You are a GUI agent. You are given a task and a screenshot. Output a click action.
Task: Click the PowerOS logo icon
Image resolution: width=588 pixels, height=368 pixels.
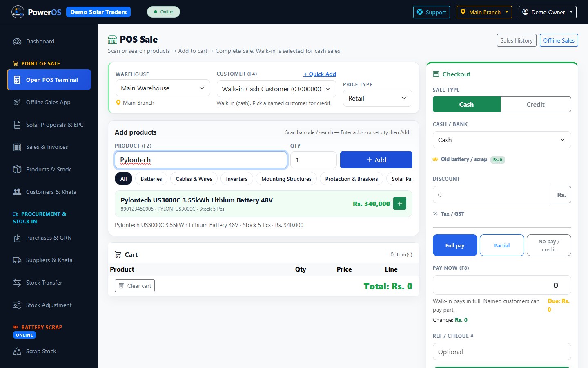(18, 12)
